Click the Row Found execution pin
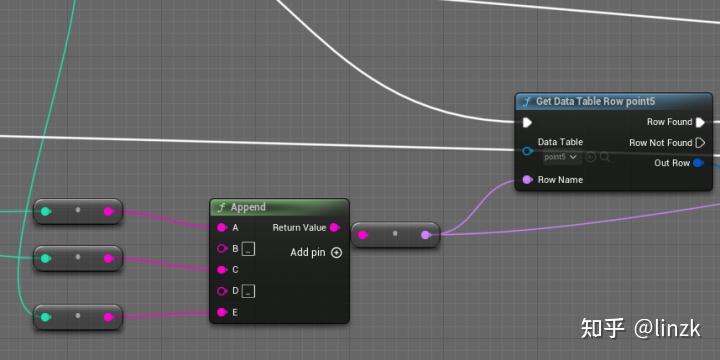 point(700,122)
